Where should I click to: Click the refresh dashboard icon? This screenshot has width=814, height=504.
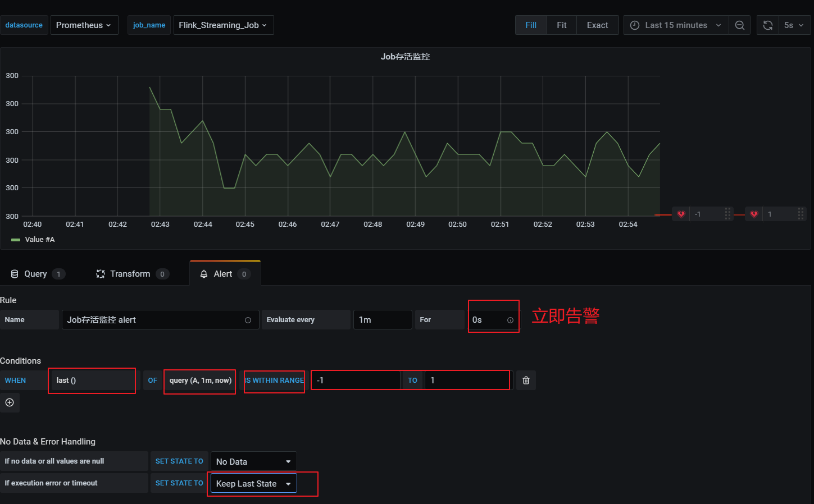click(768, 25)
